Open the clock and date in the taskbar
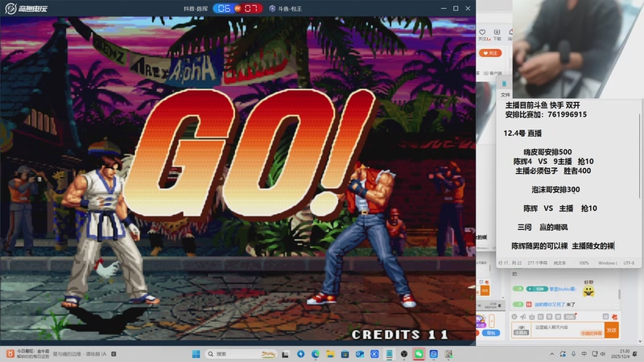Screen dimensions: 644x362 click(621, 354)
